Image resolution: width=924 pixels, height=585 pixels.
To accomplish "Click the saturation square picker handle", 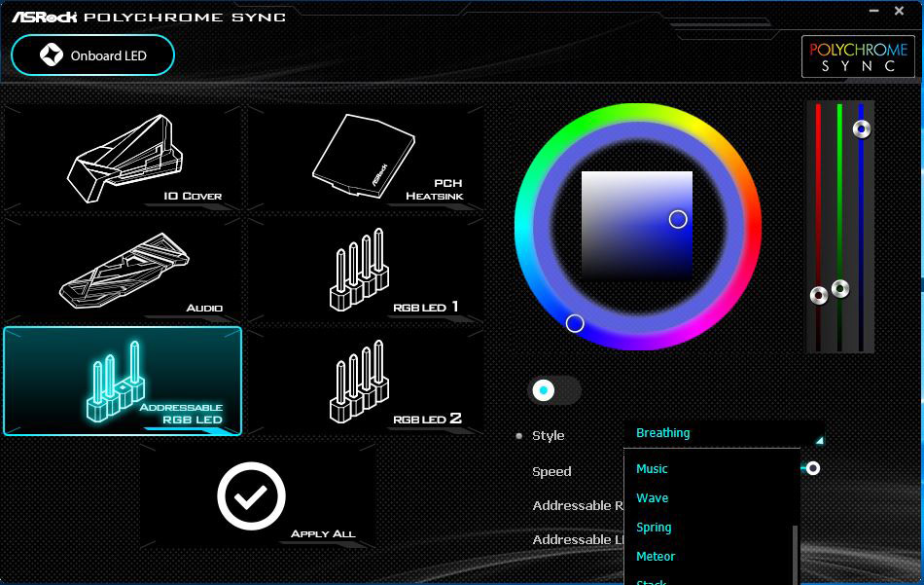I will (678, 219).
